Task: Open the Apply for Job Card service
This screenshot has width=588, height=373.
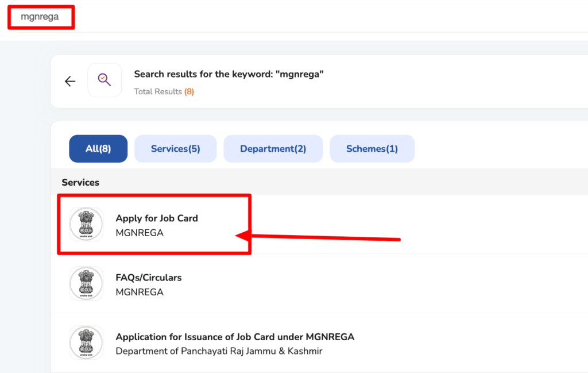Action: point(157,218)
